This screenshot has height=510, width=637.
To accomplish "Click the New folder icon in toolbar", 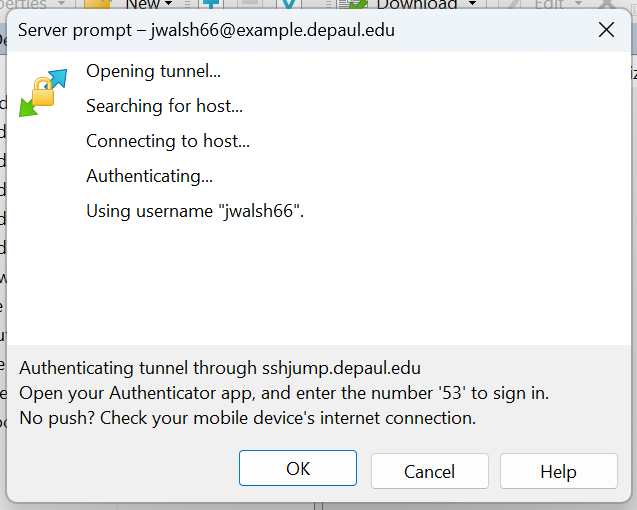I will click(100, 4).
